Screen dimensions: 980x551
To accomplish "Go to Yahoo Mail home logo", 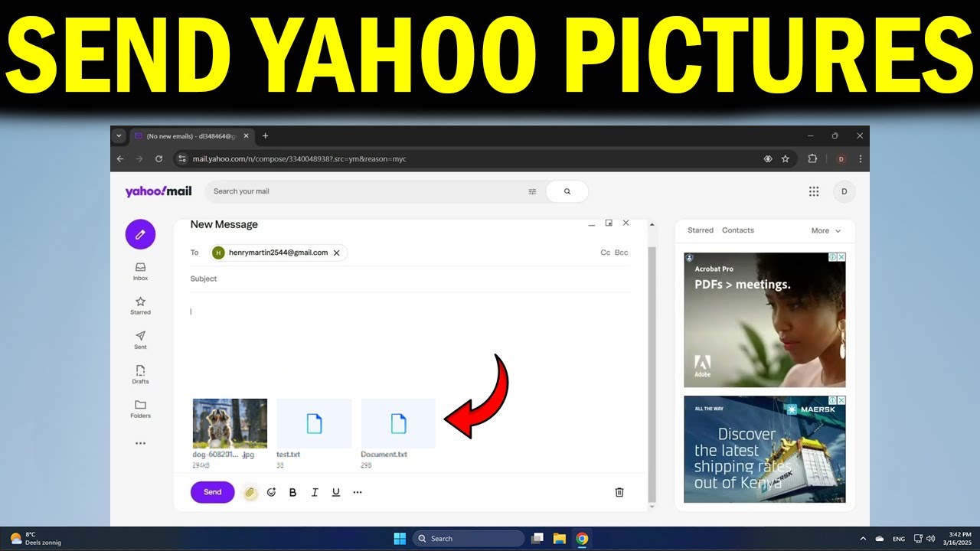I will click(x=158, y=191).
